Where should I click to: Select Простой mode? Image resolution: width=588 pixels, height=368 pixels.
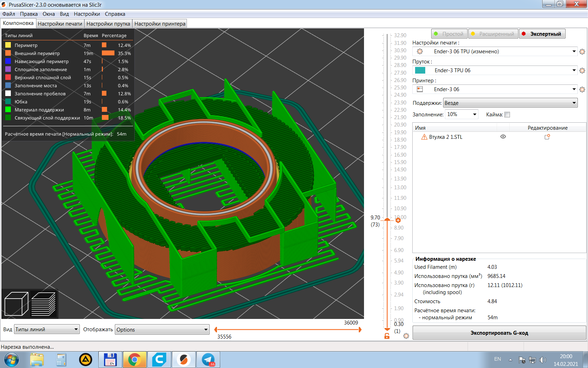[x=449, y=34]
